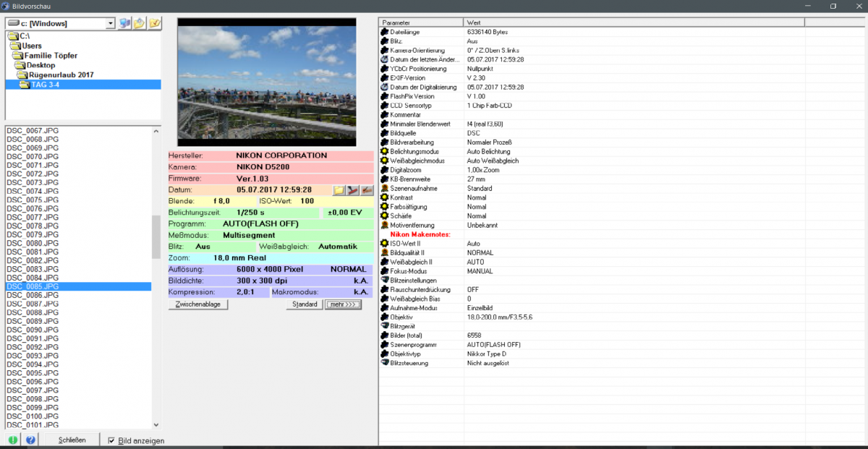
Task: Click the Standard button
Action: (x=305, y=304)
